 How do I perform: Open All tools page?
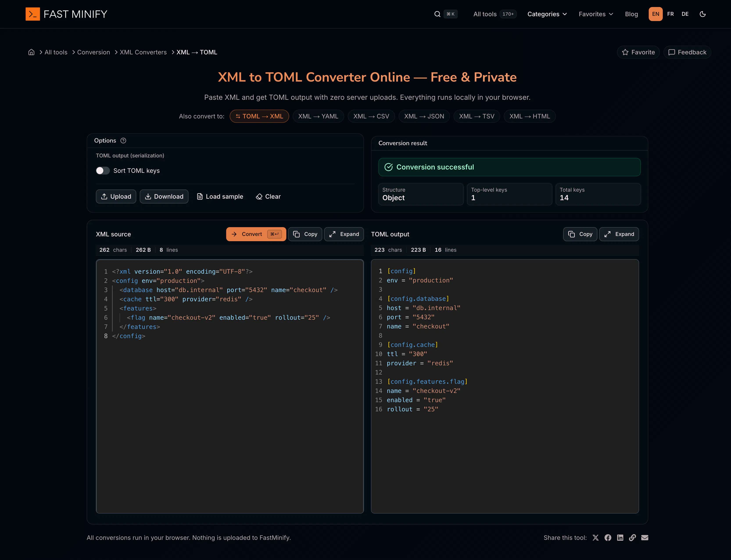click(x=494, y=14)
